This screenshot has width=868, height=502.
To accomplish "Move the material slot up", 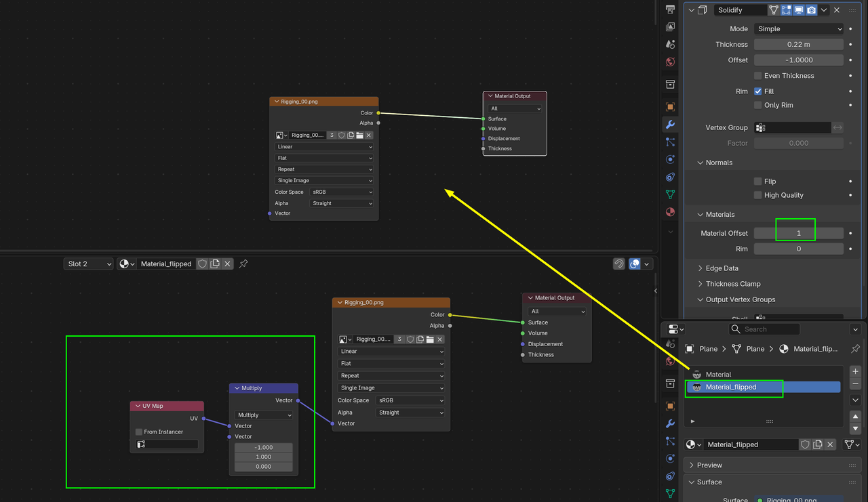I will (x=855, y=417).
